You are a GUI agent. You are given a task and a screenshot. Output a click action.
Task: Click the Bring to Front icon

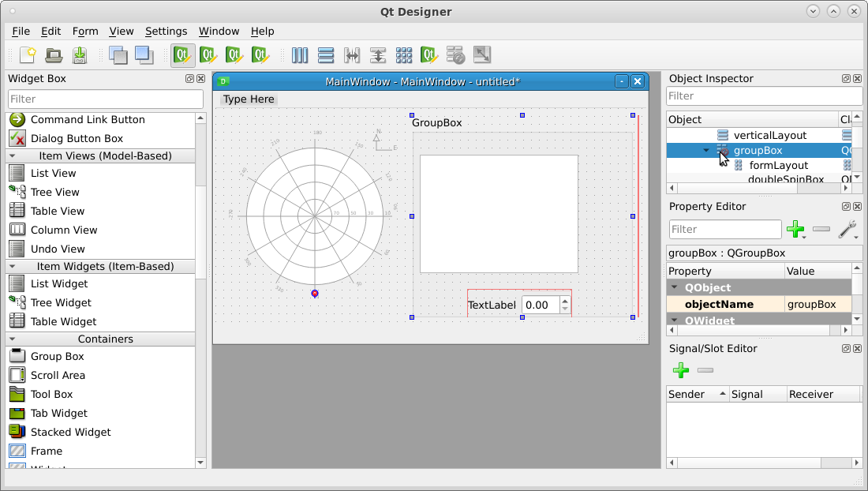(x=144, y=55)
